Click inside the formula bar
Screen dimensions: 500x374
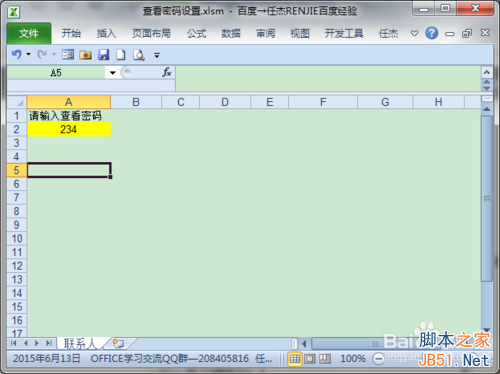click(x=328, y=78)
